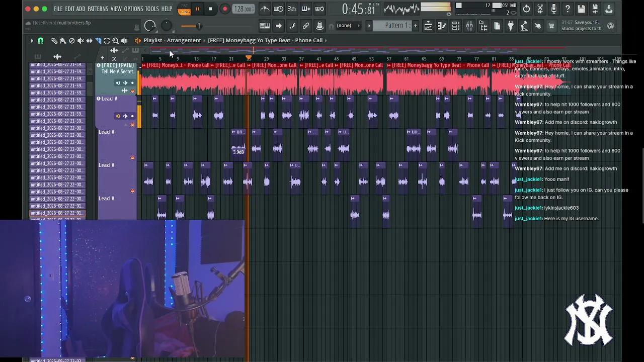This screenshot has width=644, height=362.
Task: Save project with the floppy disk icon
Action: coord(581,9)
